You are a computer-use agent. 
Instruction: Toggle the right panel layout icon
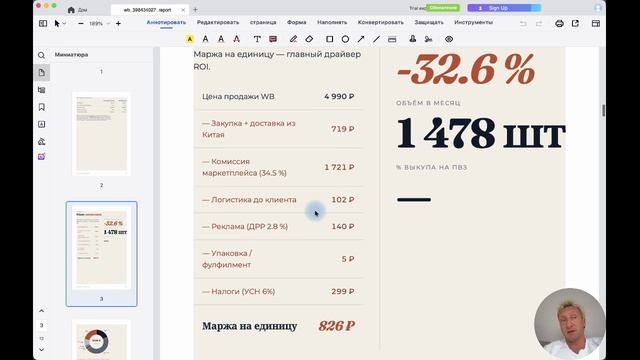pyautogui.click(x=596, y=24)
